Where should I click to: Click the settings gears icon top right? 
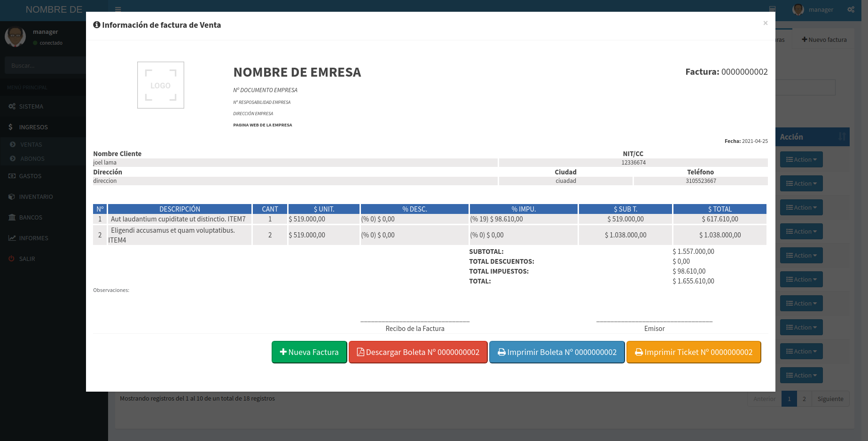(x=851, y=9)
